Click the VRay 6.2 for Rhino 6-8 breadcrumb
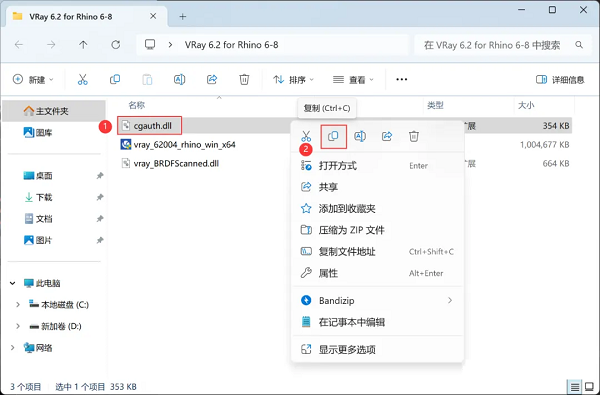600x395 pixels. point(232,45)
